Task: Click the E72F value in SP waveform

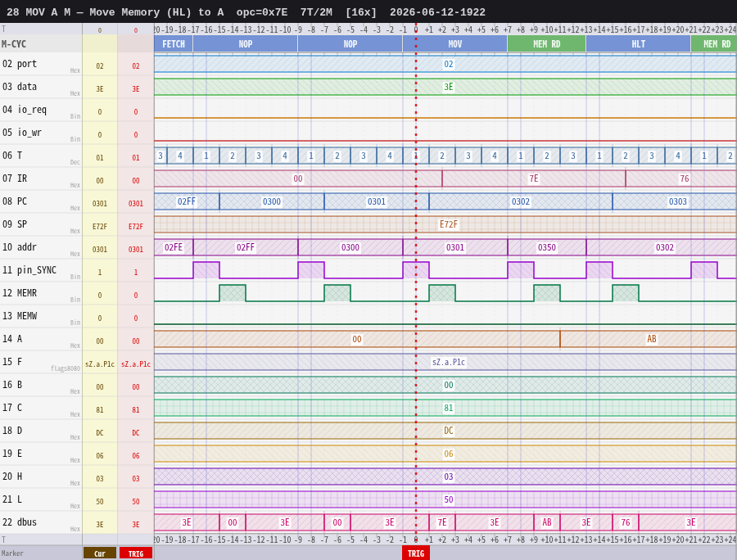Action: point(449,224)
